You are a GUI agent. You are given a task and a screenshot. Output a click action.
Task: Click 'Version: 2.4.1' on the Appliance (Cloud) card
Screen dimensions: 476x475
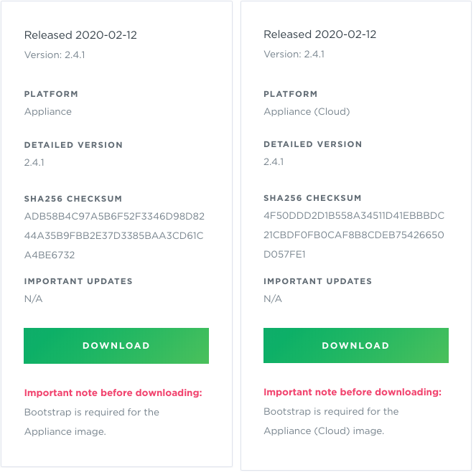[x=294, y=55]
